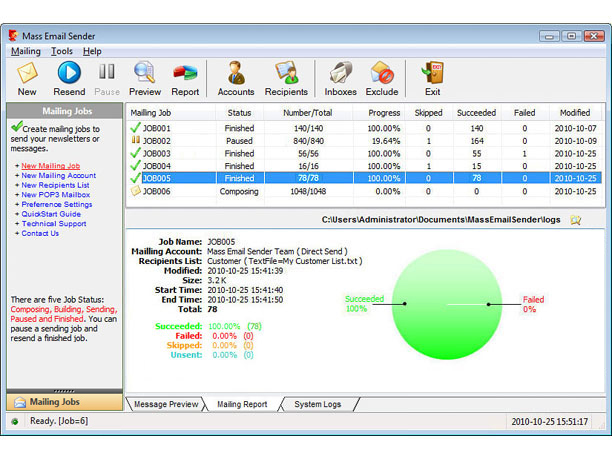Screen dimensions: 612x459
Task: Click the New Mailing Job link
Action: click(x=51, y=166)
